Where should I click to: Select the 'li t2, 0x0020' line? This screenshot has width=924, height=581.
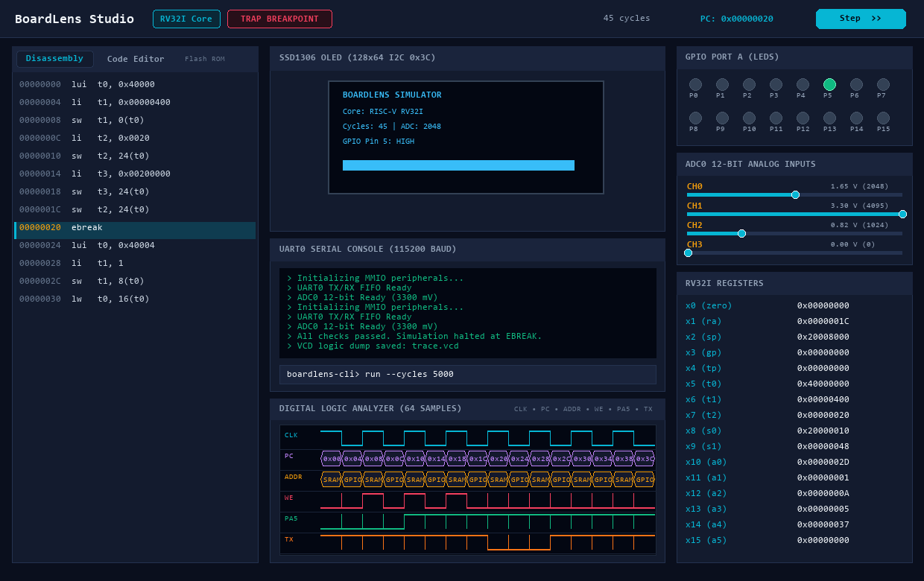click(x=135, y=138)
